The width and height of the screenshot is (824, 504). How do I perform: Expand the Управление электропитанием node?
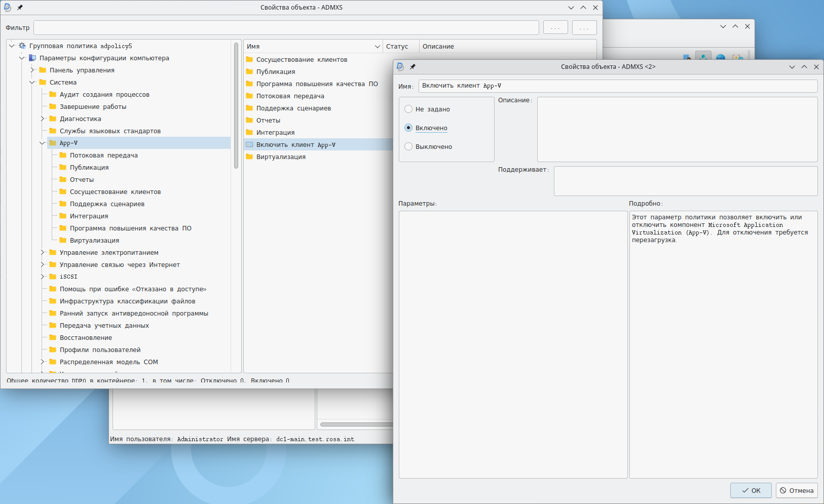[43, 253]
